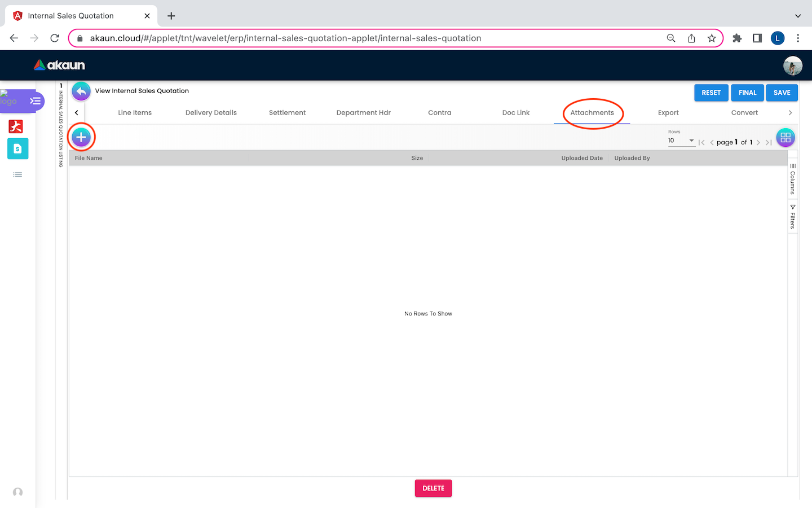Click the RESET button

click(711, 93)
